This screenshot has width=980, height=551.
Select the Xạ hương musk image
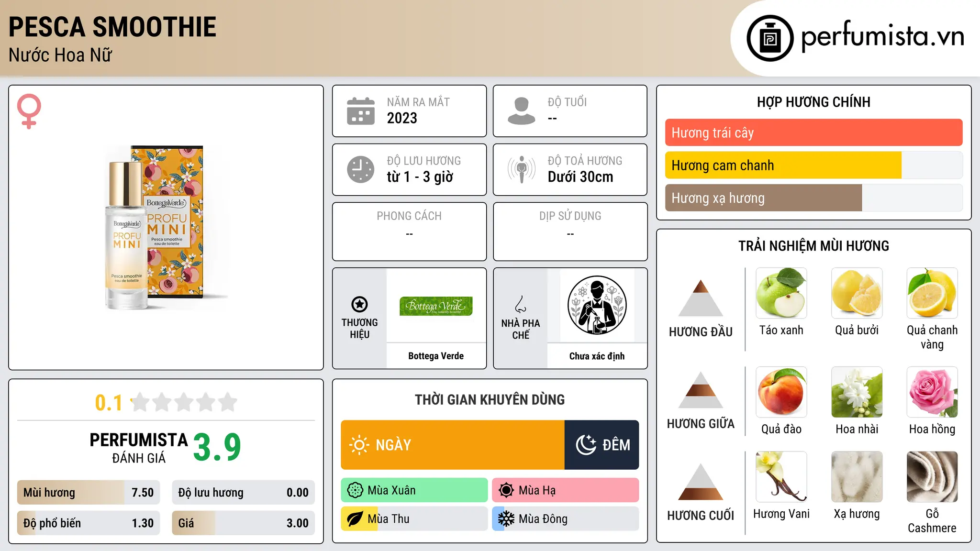click(857, 477)
